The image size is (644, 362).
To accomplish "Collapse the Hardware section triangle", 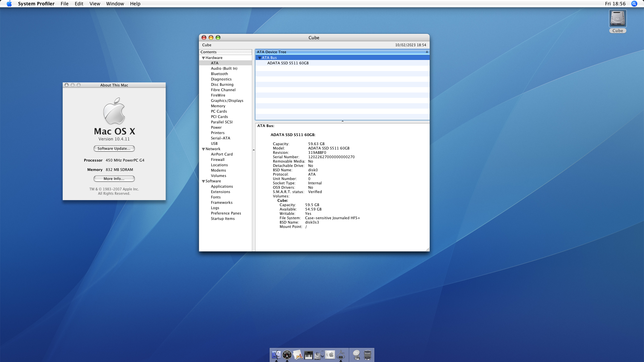I will pyautogui.click(x=203, y=58).
